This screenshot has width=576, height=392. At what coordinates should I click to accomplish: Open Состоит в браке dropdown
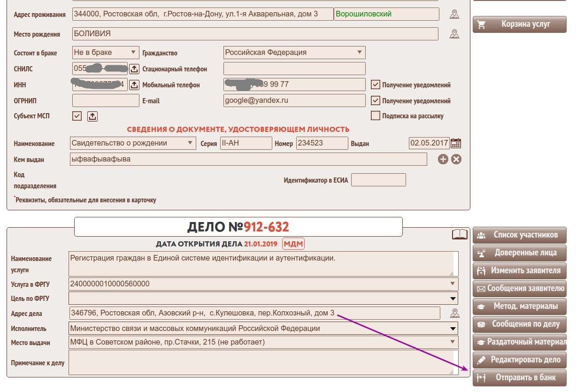pyautogui.click(x=106, y=53)
